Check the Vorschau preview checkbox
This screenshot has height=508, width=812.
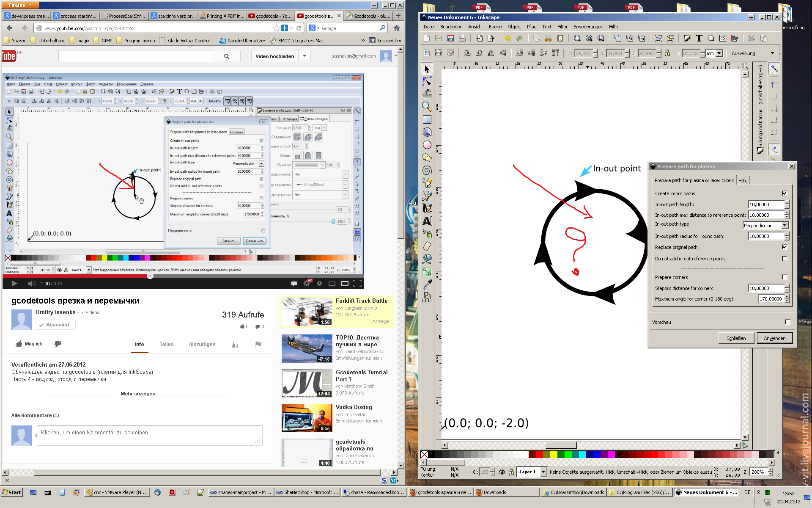point(787,322)
